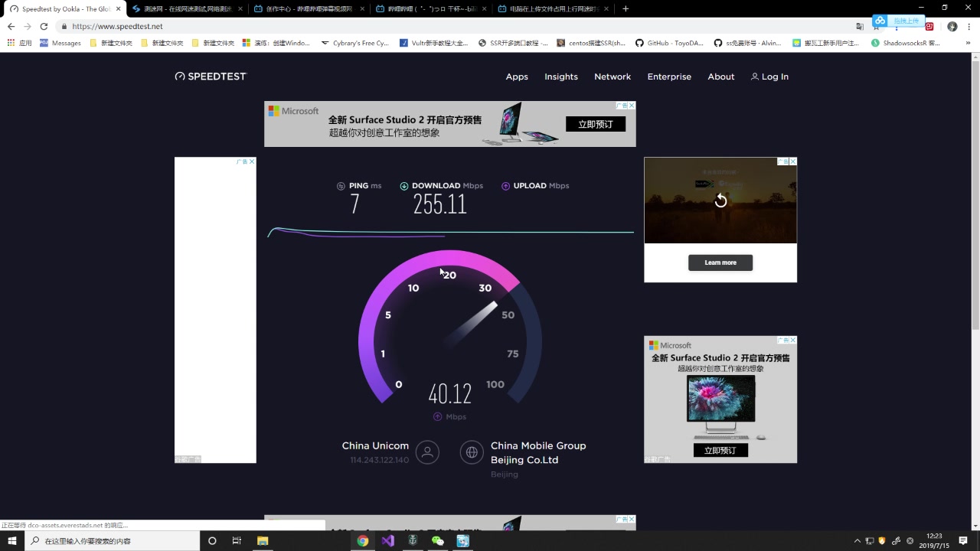Click the server globe icon

coord(472,452)
